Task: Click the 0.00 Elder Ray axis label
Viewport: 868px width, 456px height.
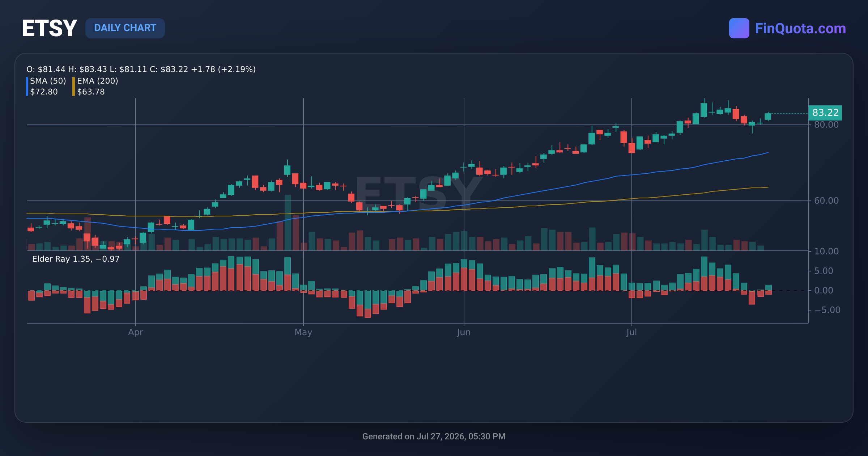Action: (x=824, y=290)
